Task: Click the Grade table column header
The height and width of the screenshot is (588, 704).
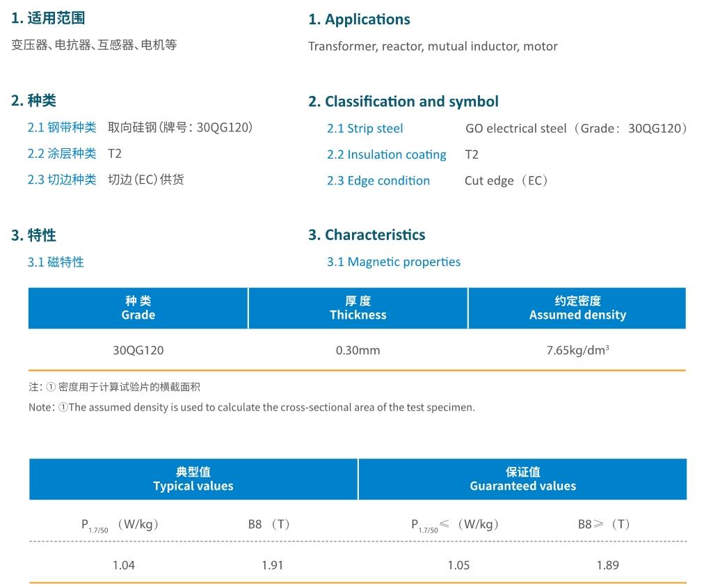Action: [x=138, y=308]
